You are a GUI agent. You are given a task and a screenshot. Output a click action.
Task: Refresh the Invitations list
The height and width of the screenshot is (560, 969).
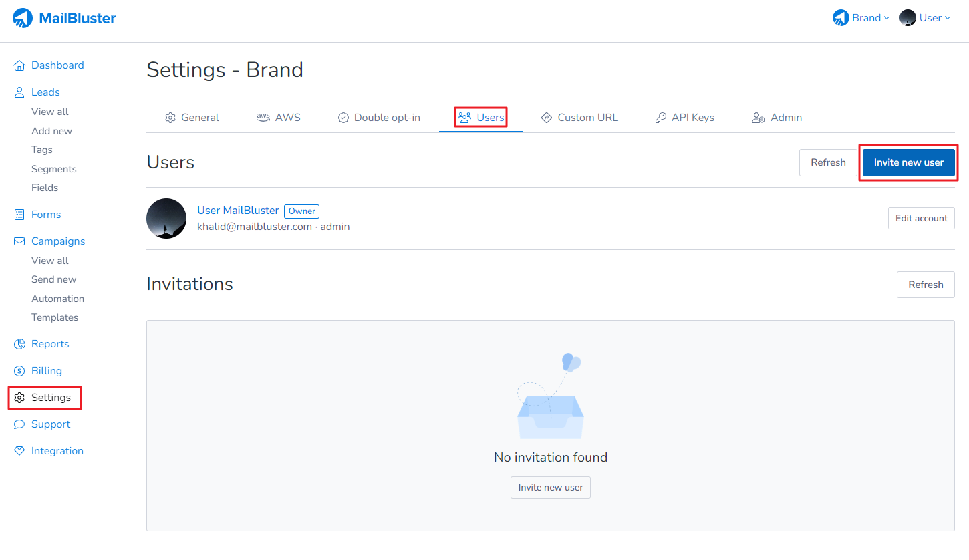pyautogui.click(x=925, y=285)
